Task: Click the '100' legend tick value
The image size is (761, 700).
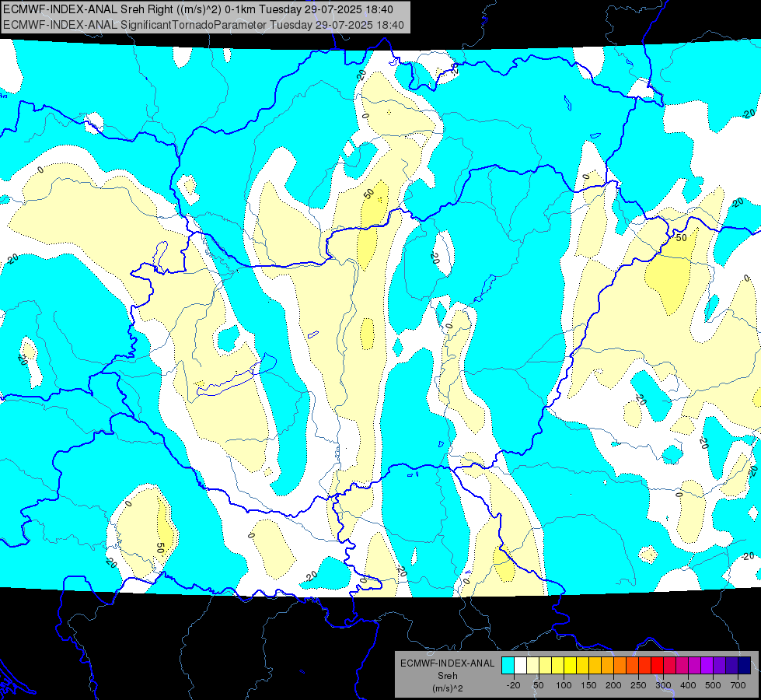Action: click(x=564, y=685)
